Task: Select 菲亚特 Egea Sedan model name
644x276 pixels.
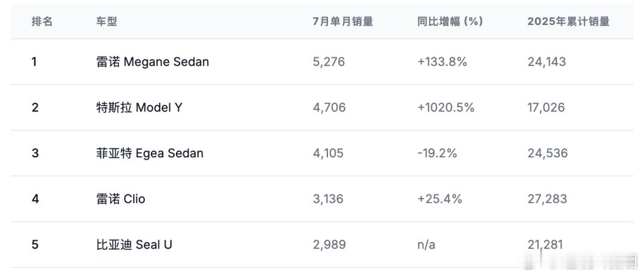Action: tap(150, 153)
